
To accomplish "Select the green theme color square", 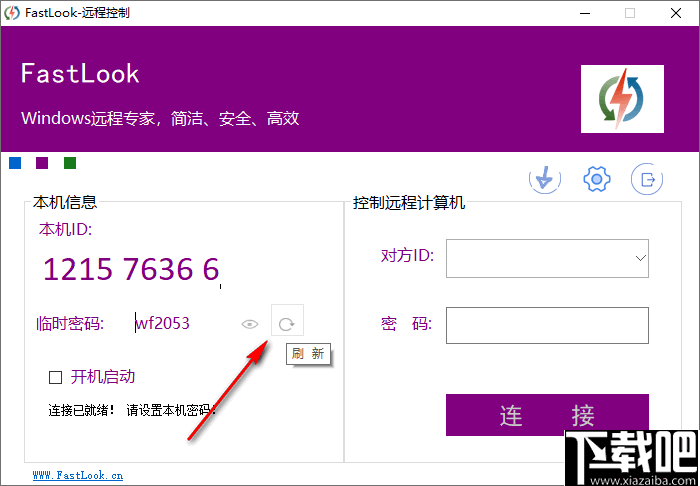I will (x=70, y=163).
